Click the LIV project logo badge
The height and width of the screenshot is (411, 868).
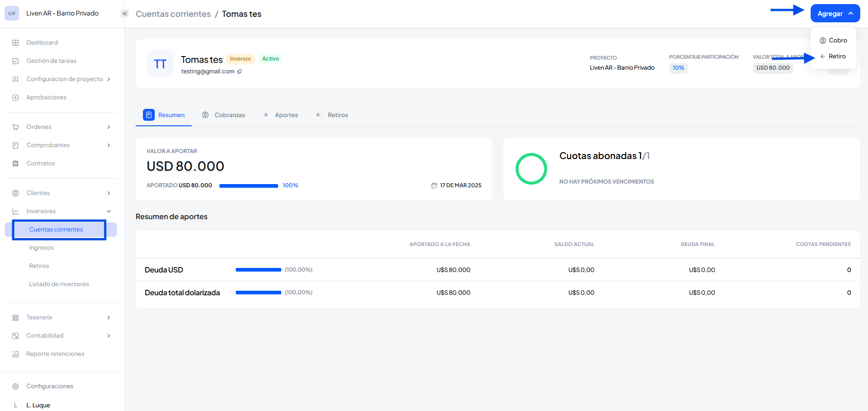point(12,13)
